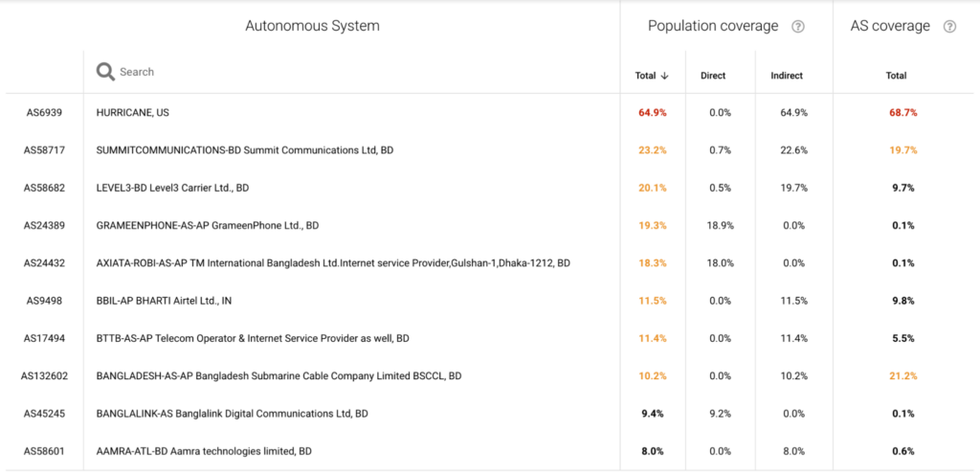980x474 pixels.
Task: Sort by Total population coverage arrow
Action: [x=664, y=76]
